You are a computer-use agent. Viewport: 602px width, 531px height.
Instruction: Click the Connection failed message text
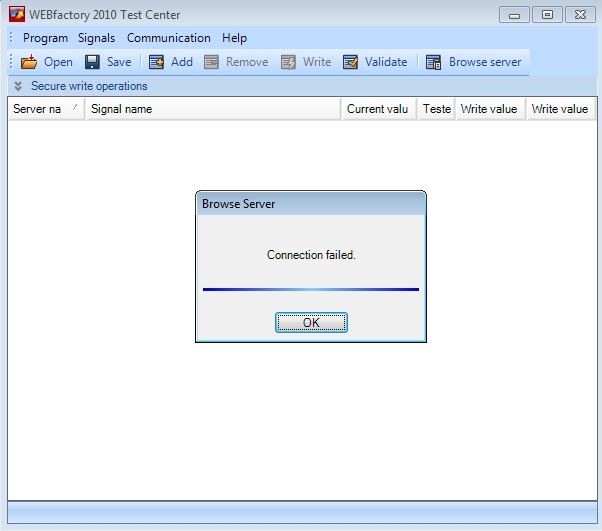(311, 255)
